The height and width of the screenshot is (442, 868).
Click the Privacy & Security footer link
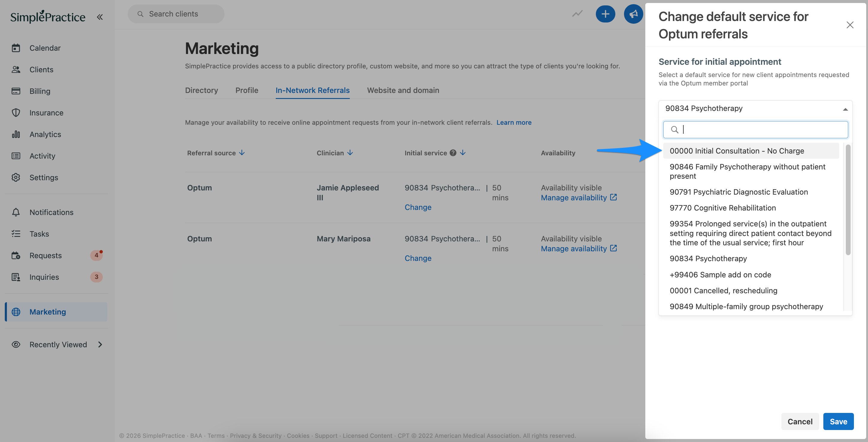click(255, 436)
